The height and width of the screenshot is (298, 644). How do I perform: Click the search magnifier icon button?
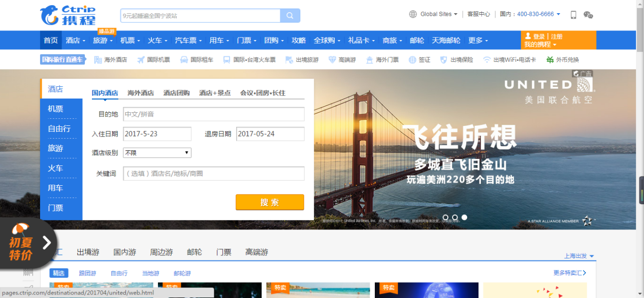[290, 16]
